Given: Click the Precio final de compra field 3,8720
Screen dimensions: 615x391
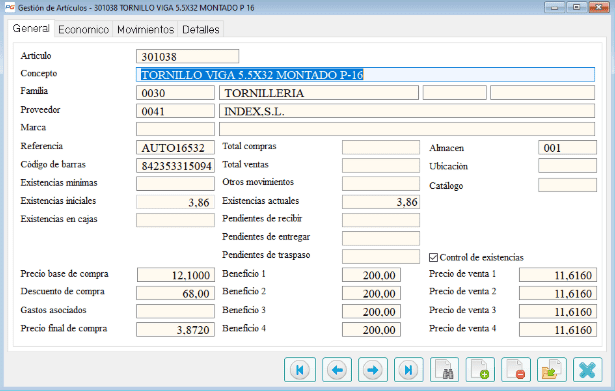Looking at the screenshot, I should [175, 329].
